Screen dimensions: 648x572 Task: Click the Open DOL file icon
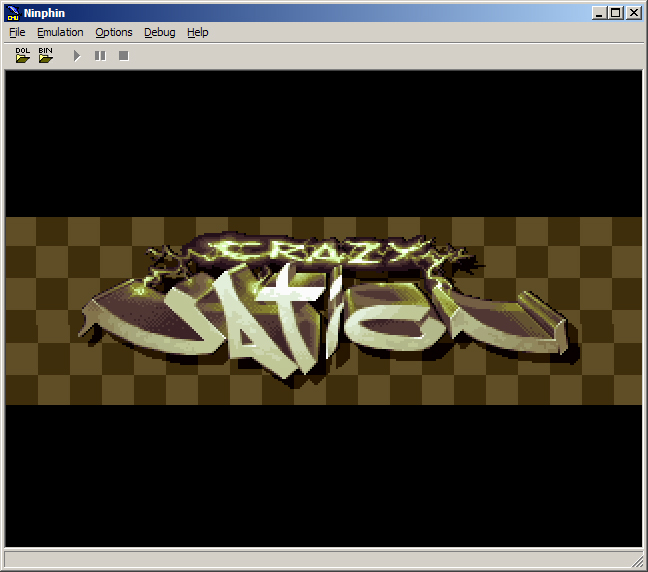click(x=23, y=55)
